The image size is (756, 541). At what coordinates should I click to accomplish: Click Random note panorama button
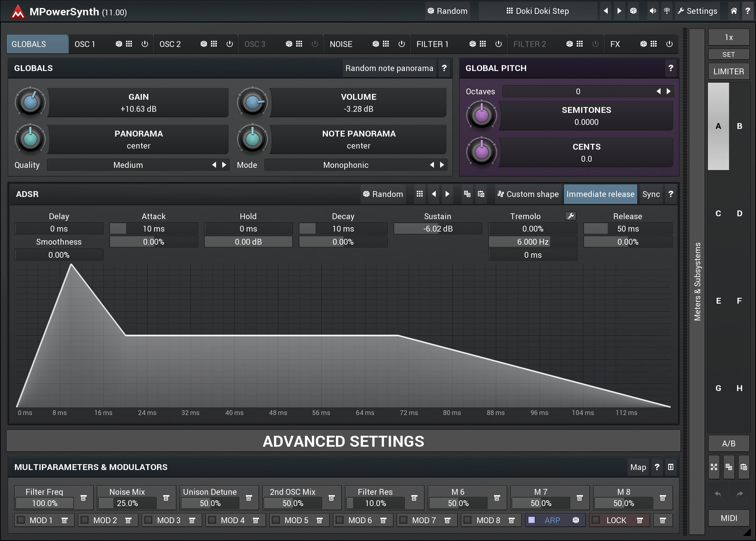pyautogui.click(x=389, y=68)
